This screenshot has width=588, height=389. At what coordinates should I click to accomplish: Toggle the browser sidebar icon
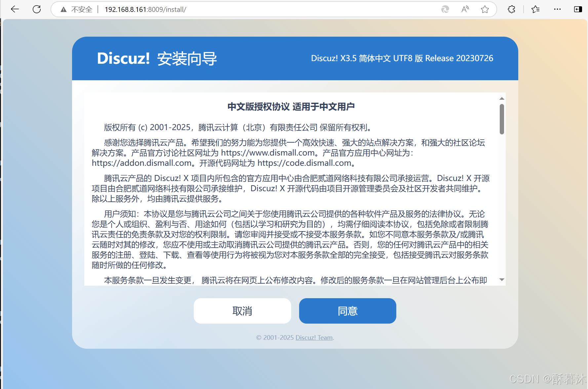click(x=578, y=9)
